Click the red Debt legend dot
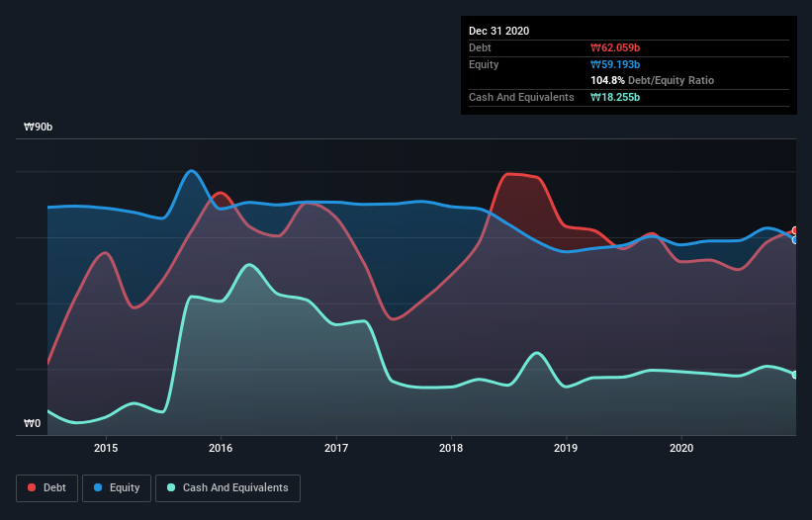This screenshot has height=520, width=812. tap(32, 487)
